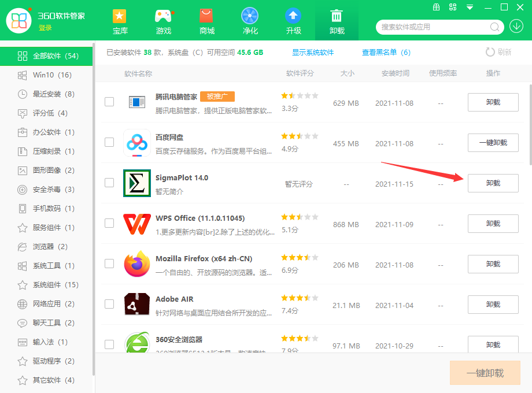Select 安全杀毒 (3) category
This screenshot has height=393, width=532.
46,189
